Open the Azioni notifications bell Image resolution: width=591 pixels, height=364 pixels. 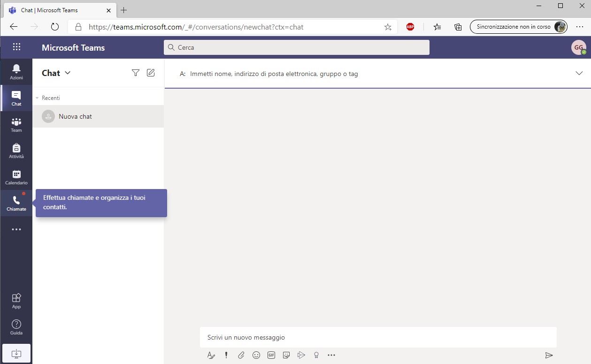tap(16, 72)
